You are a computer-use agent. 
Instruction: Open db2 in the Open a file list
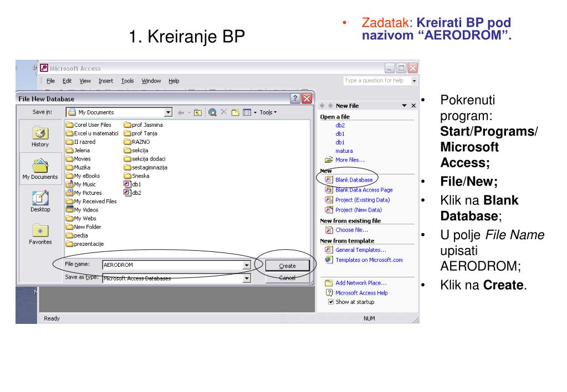tap(340, 125)
